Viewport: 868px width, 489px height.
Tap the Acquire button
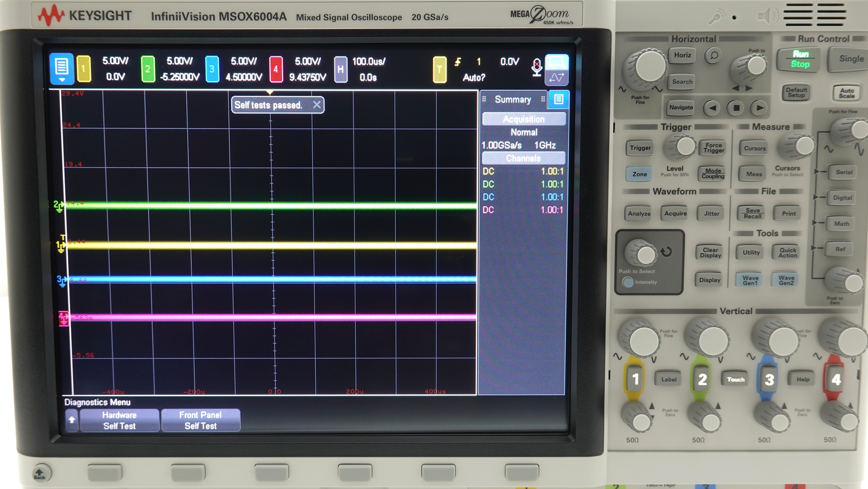tap(675, 213)
